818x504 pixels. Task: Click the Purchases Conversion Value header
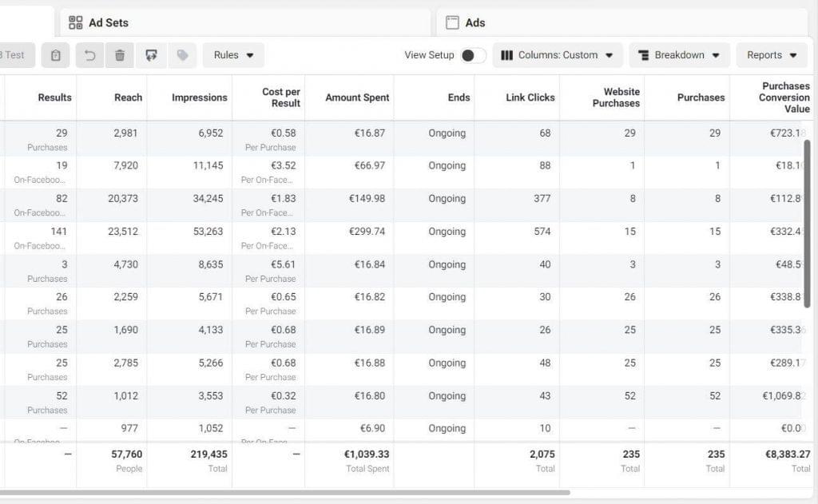[x=784, y=97]
